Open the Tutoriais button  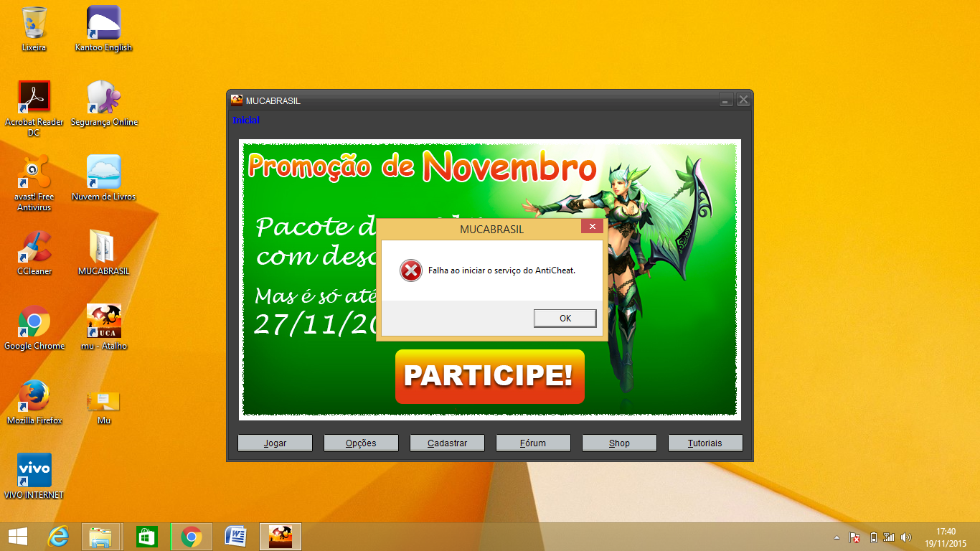coord(705,443)
